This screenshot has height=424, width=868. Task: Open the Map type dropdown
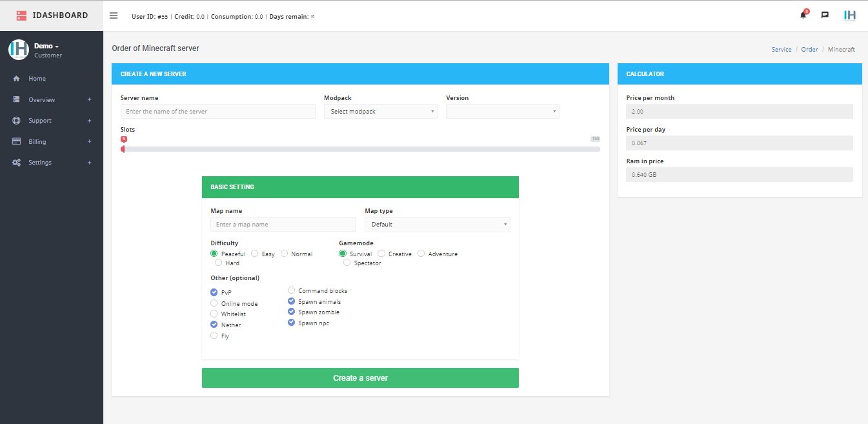pyautogui.click(x=437, y=225)
